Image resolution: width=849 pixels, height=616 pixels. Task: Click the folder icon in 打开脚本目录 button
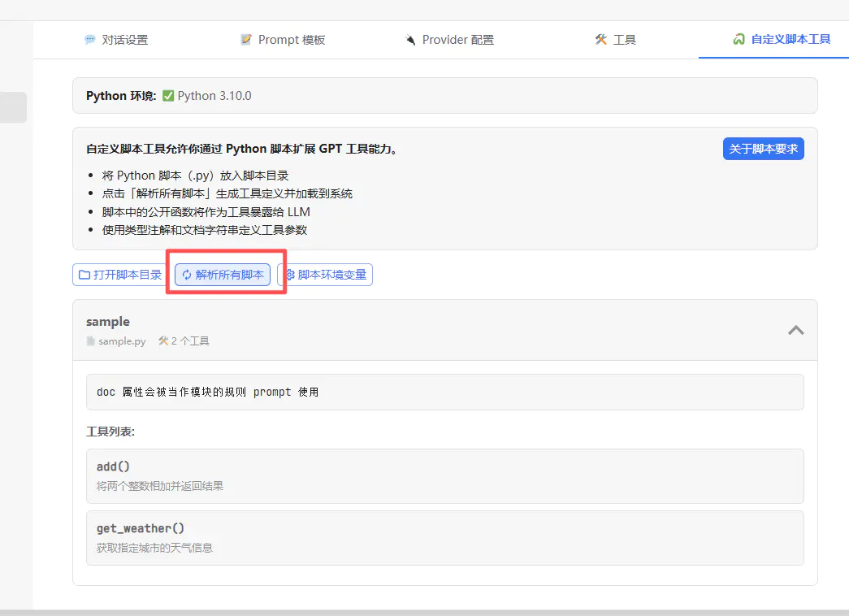pos(84,275)
